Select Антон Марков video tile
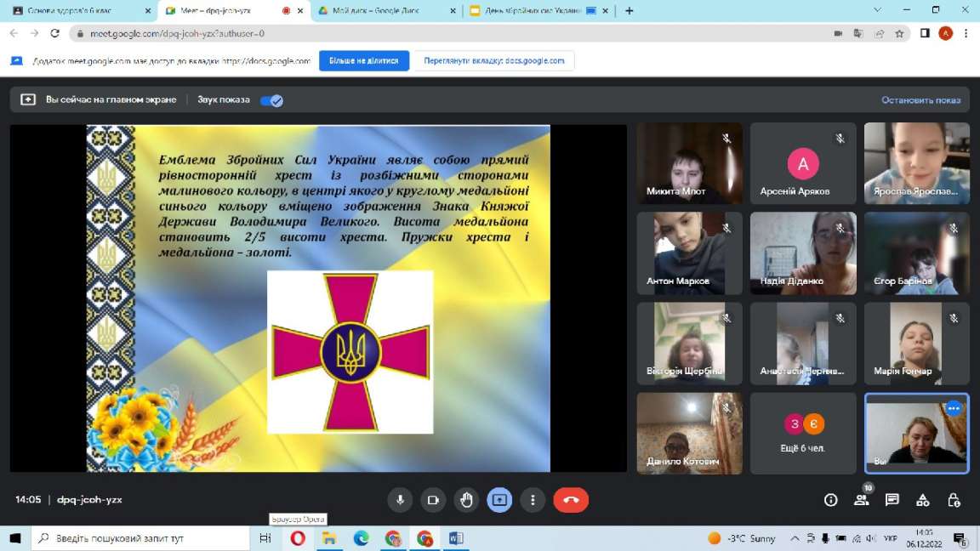The height and width of the screenshot is (551, 980). [689, 253]
